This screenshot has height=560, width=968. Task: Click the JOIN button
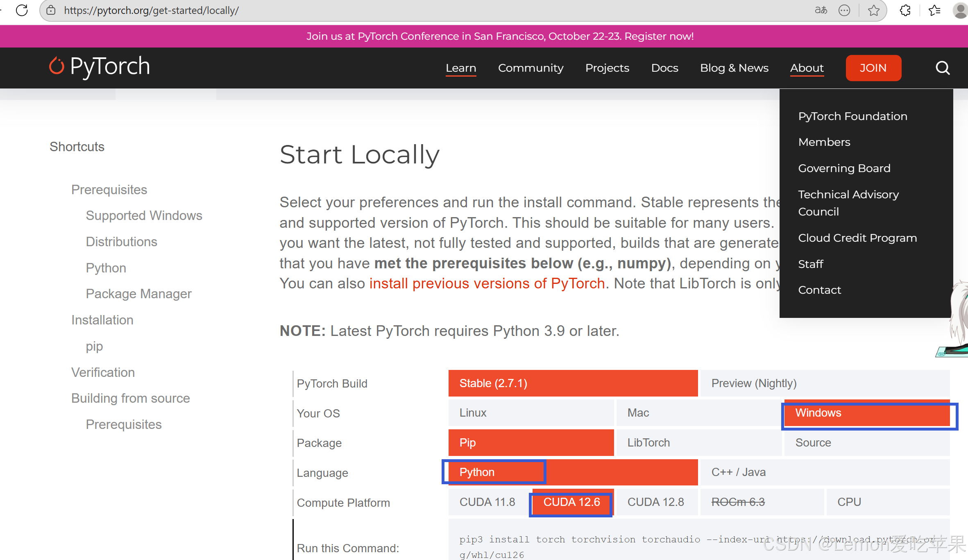click(873, 68)
